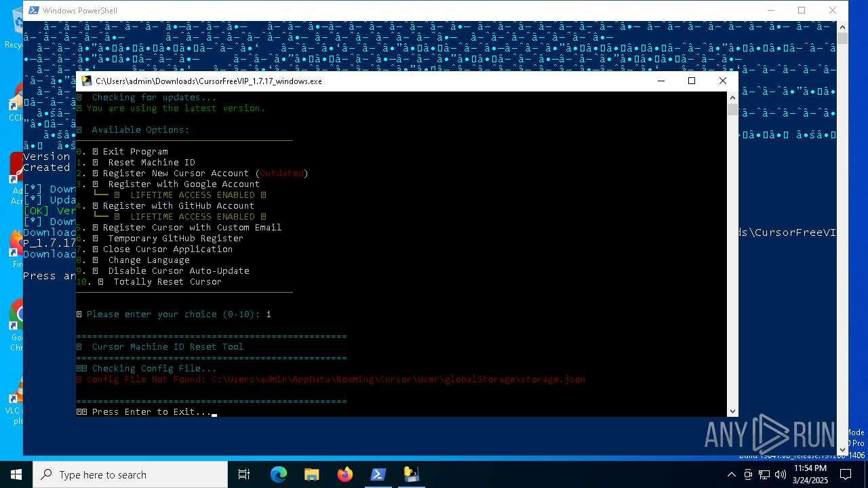Click 'Temporary GitHub Register' line
The height and width of the screenshot is (488, 868).
click(x=160, y=238)
